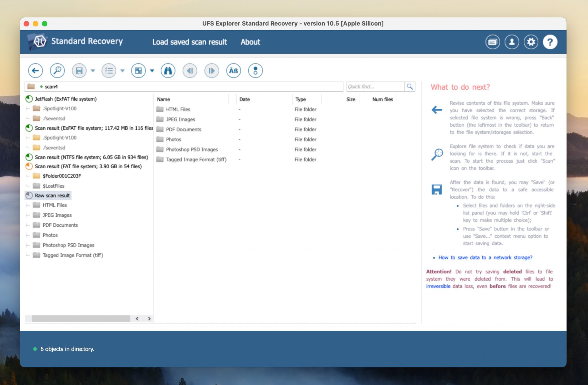Image resolution: width=588 pixels, height=385 pixels.
Task: Open How to save data to network storage link
Action: coord(485,258)
